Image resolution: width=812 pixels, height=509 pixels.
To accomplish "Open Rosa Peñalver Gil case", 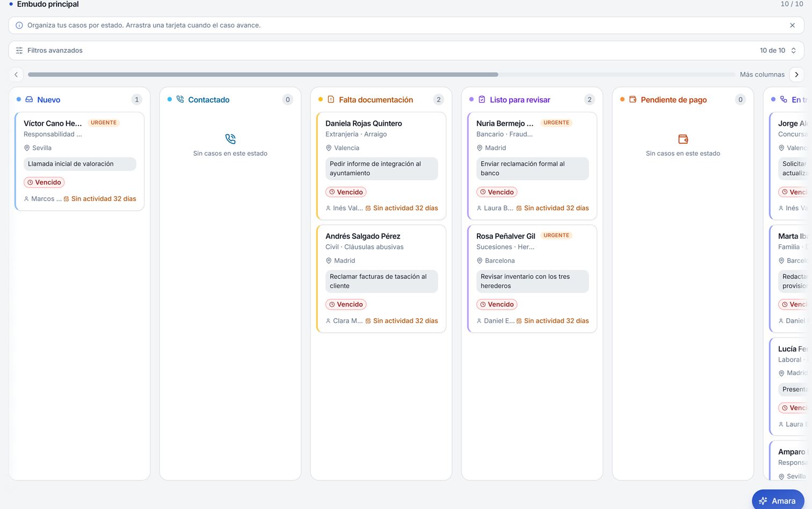I will 506,236.
